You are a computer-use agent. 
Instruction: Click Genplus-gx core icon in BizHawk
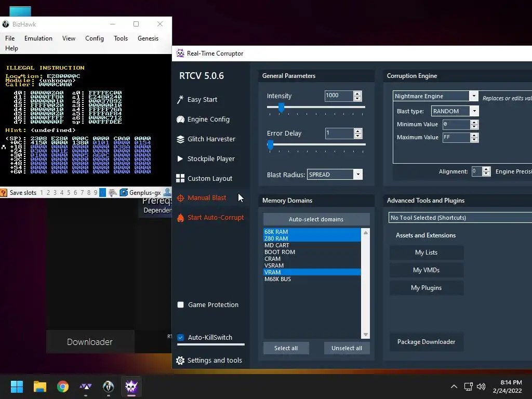124,193
